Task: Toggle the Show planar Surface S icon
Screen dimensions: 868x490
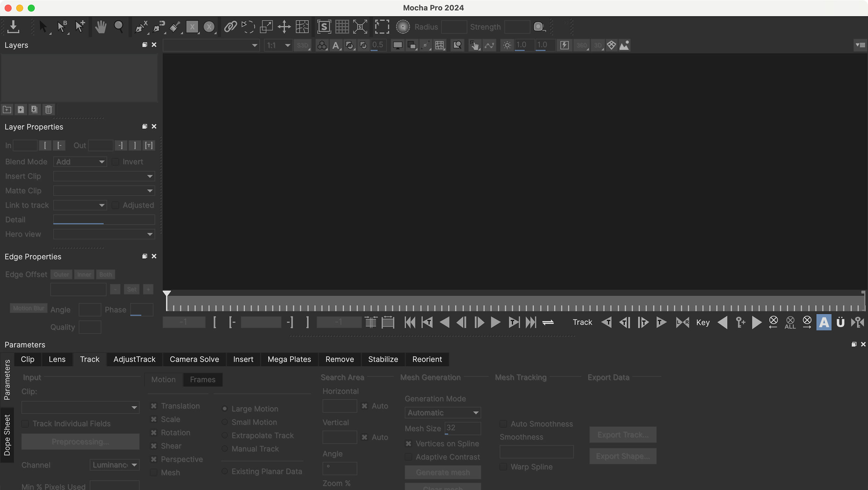Action: click(324, 27)
